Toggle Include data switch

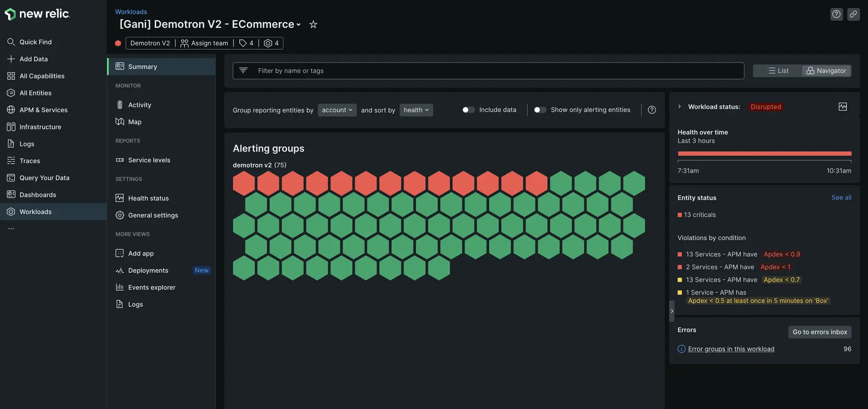point(468,110)
